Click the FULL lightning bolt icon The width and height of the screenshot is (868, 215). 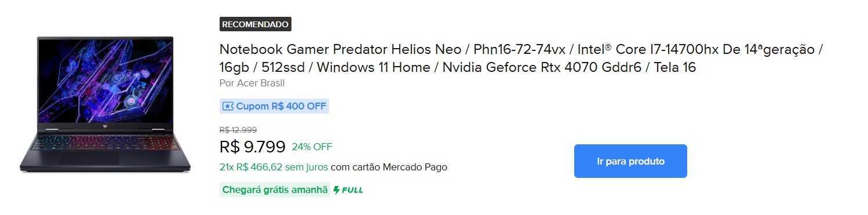point(337,190)
